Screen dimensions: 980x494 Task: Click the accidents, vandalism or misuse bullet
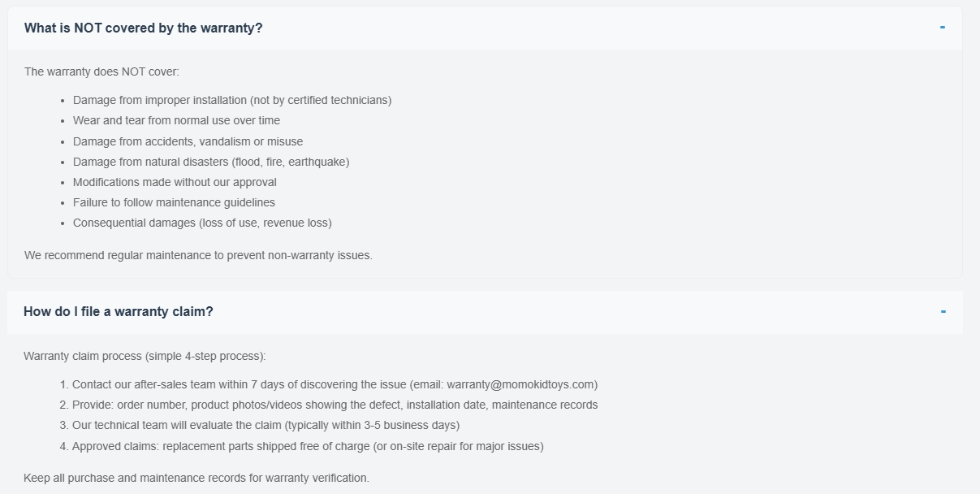[x=188, y=141]
